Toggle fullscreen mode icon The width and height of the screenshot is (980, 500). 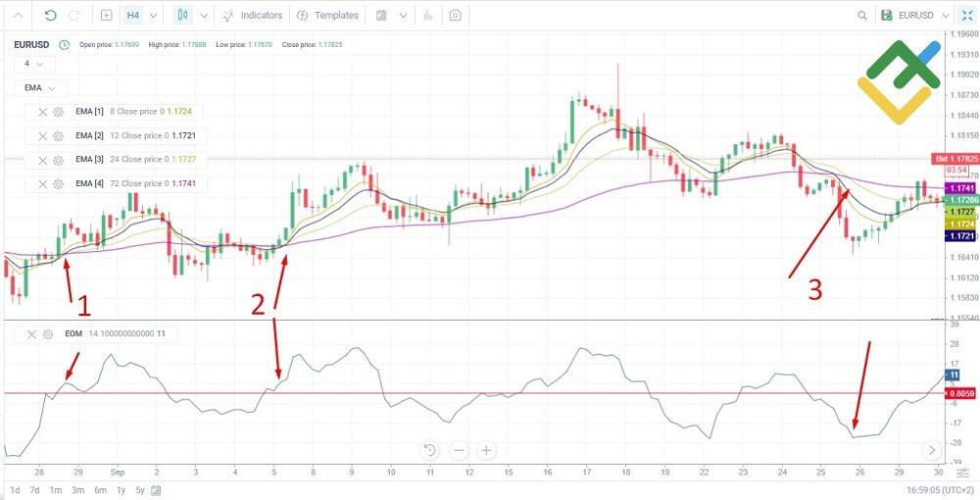tap(967, 16)
